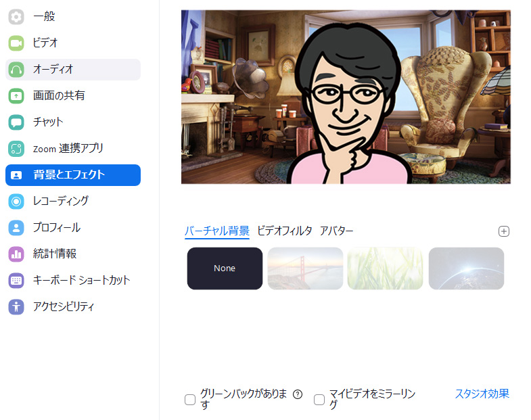This screenshot has height=420, width=531.
Task: Open Share Screen (画面の共有) icon
Action: point(16,96)
